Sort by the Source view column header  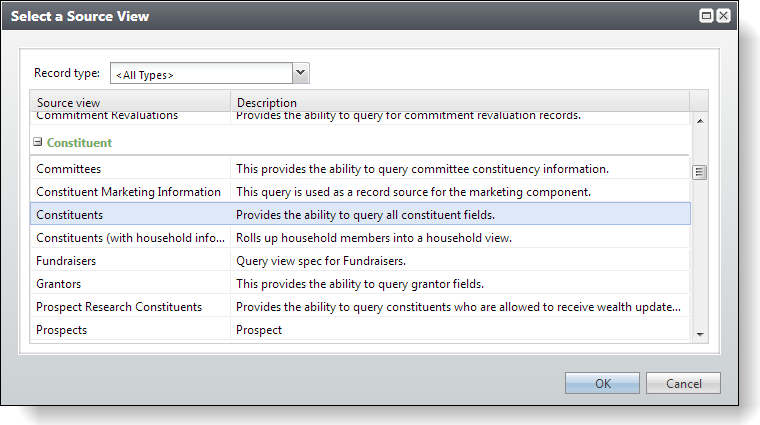pyautogui.click(x=130, y=102)
